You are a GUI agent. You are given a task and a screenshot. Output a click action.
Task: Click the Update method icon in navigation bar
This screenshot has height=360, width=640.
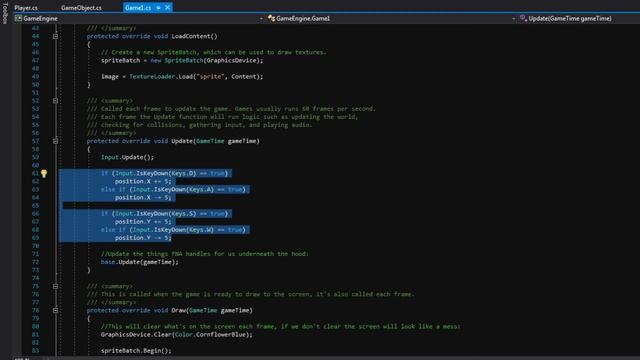(x=523, y=18)
